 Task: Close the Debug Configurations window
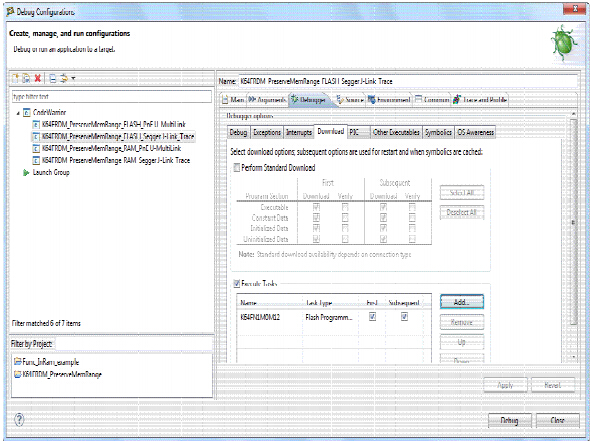tap(575, 9)
